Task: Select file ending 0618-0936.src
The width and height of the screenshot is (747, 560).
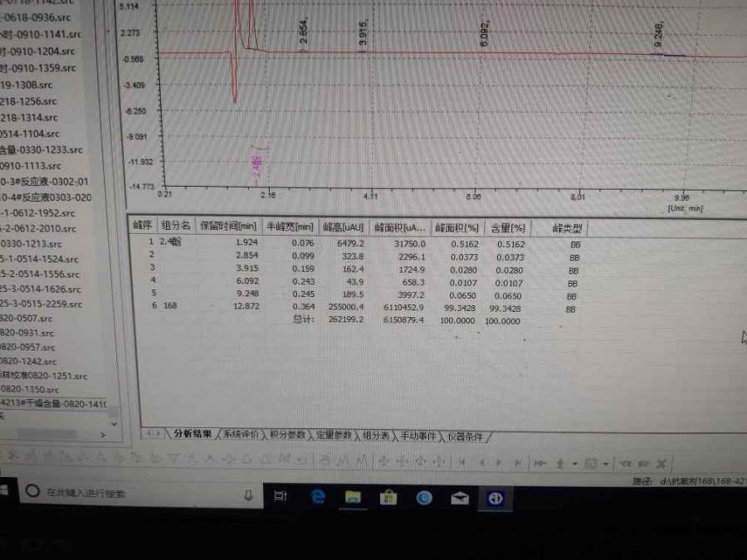Action: [36, 17]
